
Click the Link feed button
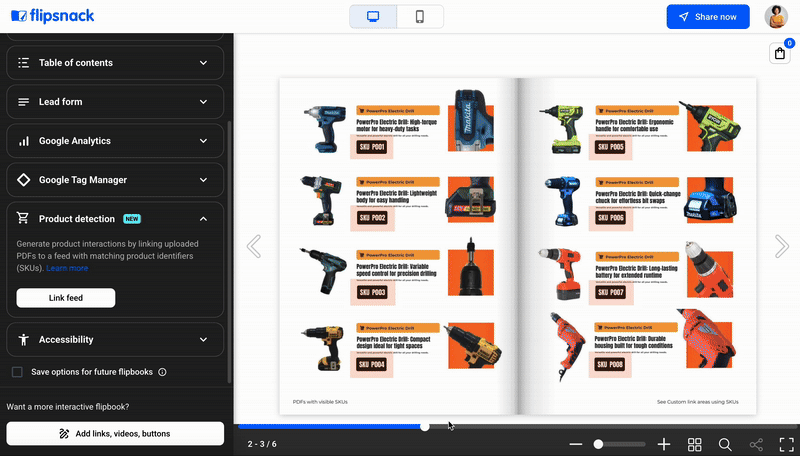click(66, 298)
